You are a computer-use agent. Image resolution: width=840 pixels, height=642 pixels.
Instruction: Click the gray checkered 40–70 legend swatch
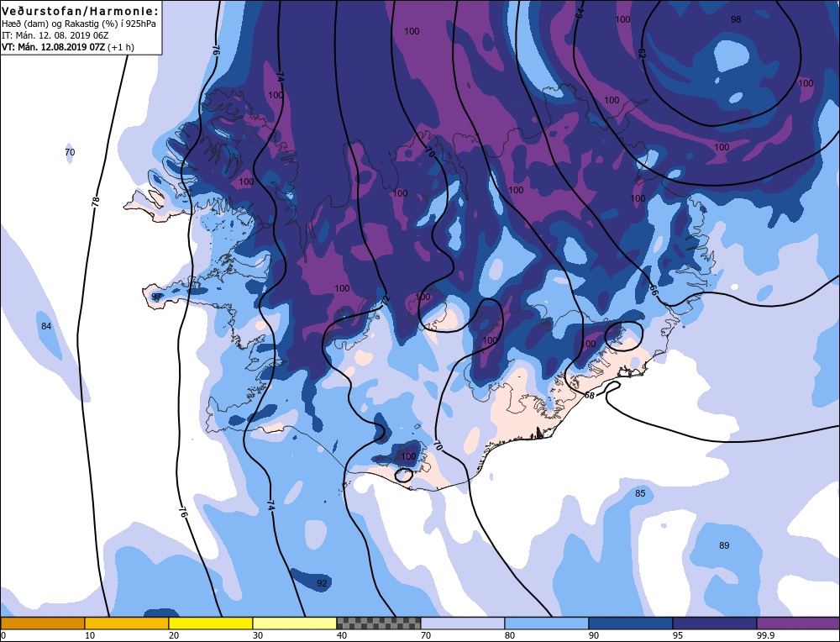tap(378, 623)
